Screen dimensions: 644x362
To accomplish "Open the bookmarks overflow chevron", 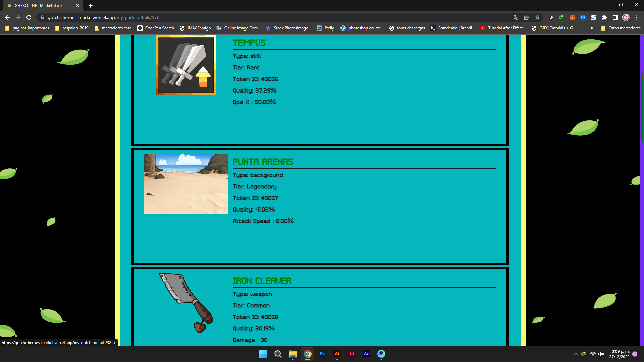I will (592, 28).
